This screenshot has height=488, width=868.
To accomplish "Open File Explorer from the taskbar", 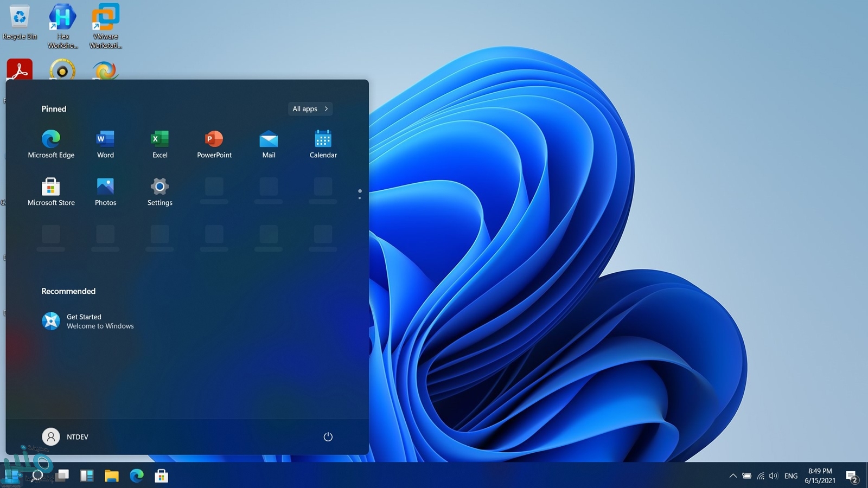I will (112, 476).
